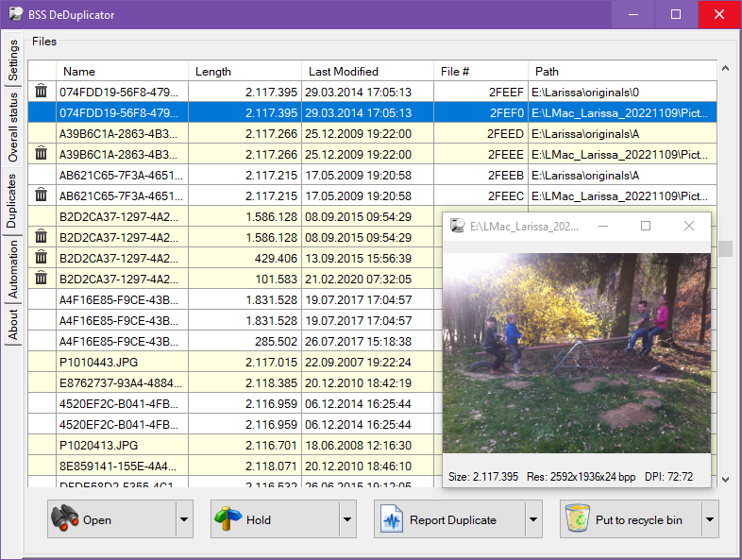This screenshot has width=742, height=560.
Task: Expand the Put to recycle bin dropdown
Action: point(710,519)
